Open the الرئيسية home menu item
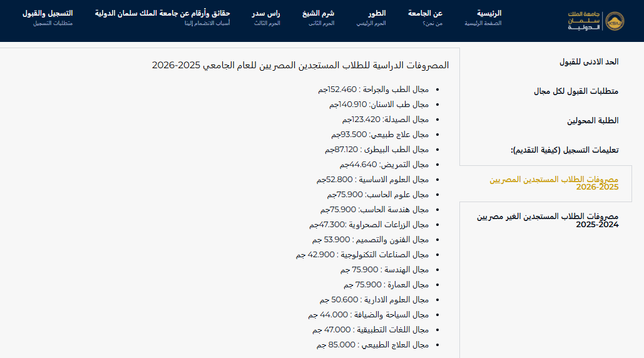Screen dimensions: 644x358 pos(483,18)
